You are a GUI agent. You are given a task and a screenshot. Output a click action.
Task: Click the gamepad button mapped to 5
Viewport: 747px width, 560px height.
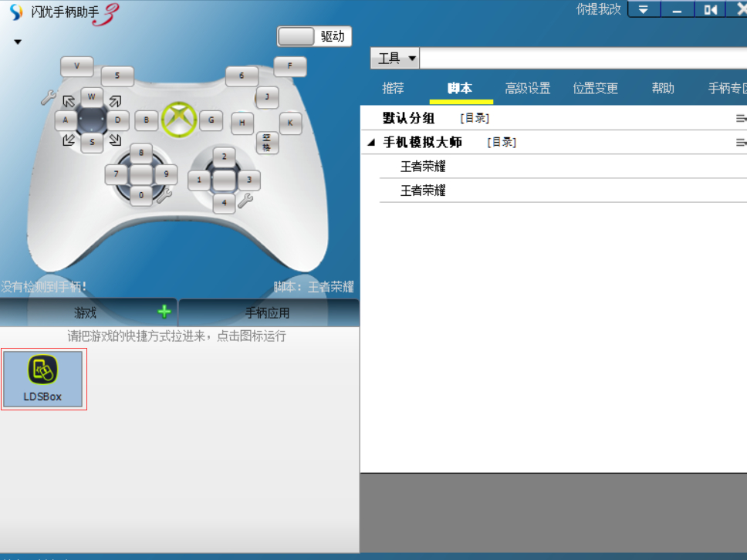(117, 76)
